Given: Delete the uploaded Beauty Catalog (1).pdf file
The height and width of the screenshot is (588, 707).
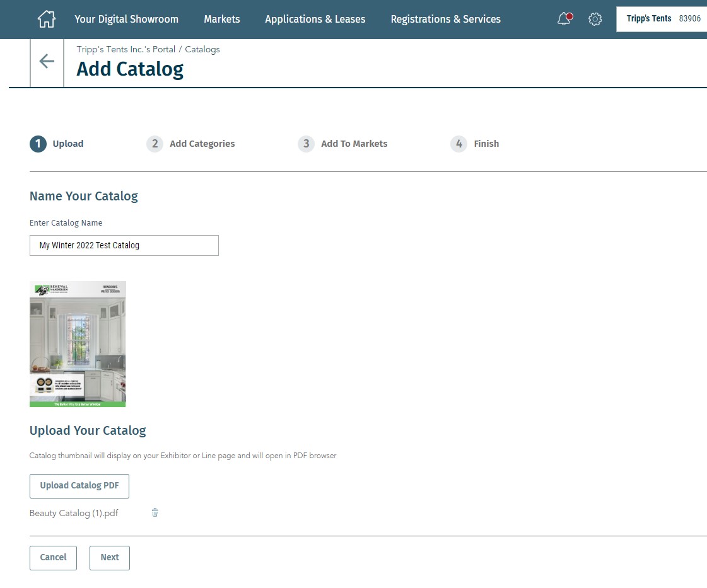Looking at the screenshot, I should click(x=155, y=512).
